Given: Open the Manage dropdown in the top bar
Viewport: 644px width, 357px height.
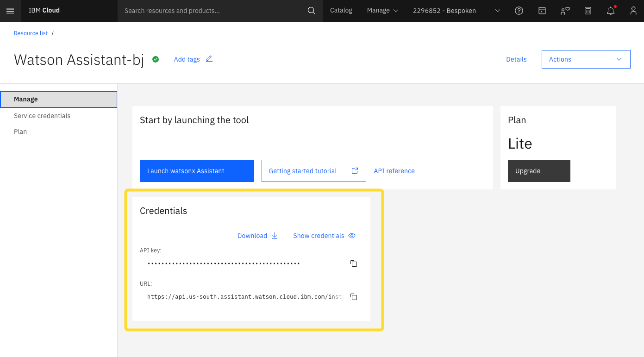Looking at the screenshot, I should pyautogui.click(x=382, y=10).
